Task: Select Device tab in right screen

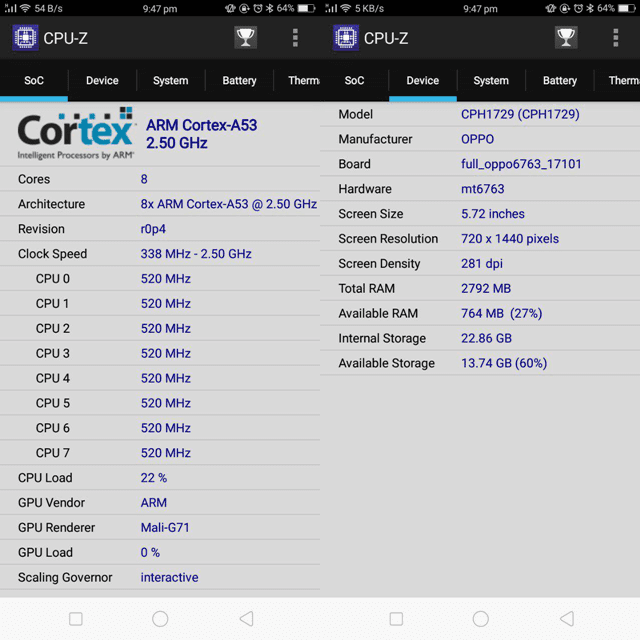Action: tap(422, 80)
